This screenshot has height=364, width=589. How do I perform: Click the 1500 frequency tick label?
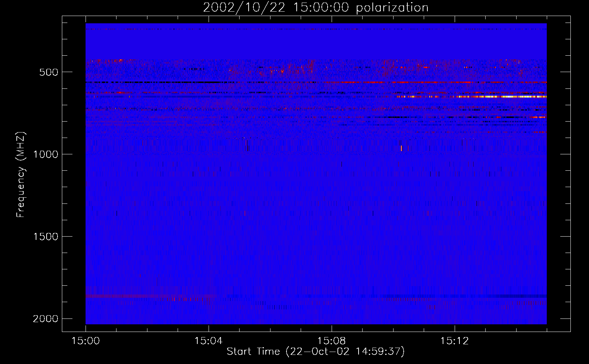tap(46, 237)
